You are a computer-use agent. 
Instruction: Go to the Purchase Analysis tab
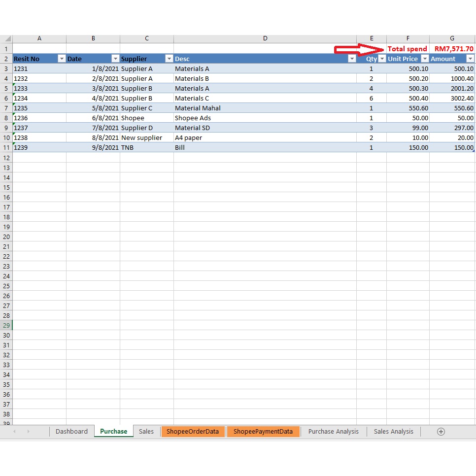click(333, 432)
